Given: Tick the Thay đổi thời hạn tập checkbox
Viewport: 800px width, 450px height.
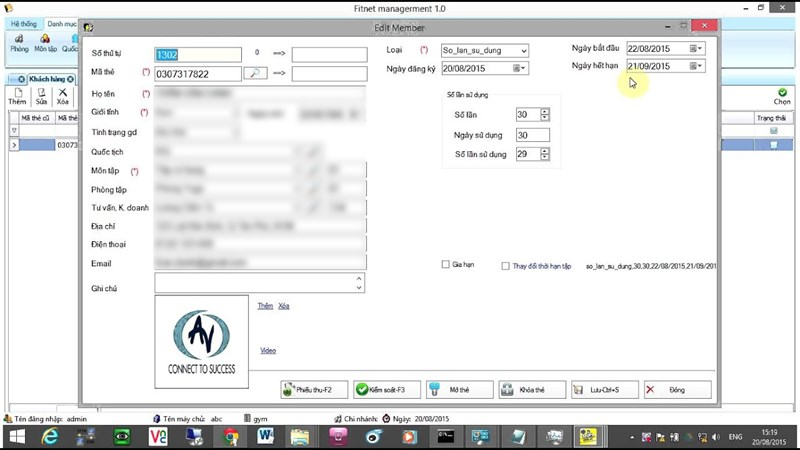Looking at the screenshot, I should [x=505, y=266].
